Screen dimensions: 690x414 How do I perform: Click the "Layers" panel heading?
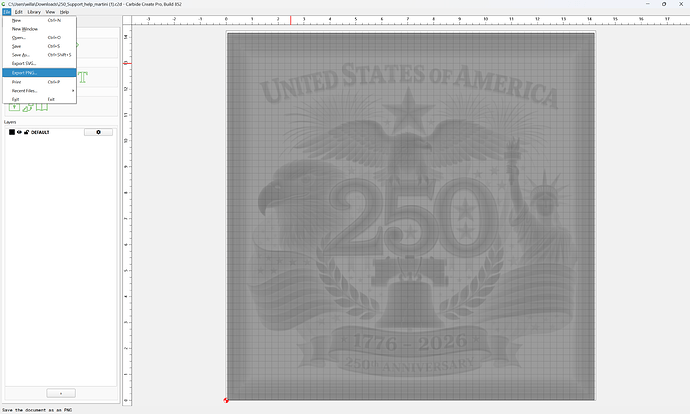click(10, 122)
